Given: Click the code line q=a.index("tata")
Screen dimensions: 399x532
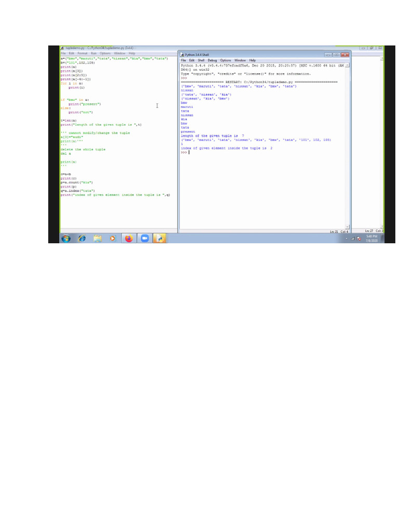Looking at the screenshot, I should (78, 191).
